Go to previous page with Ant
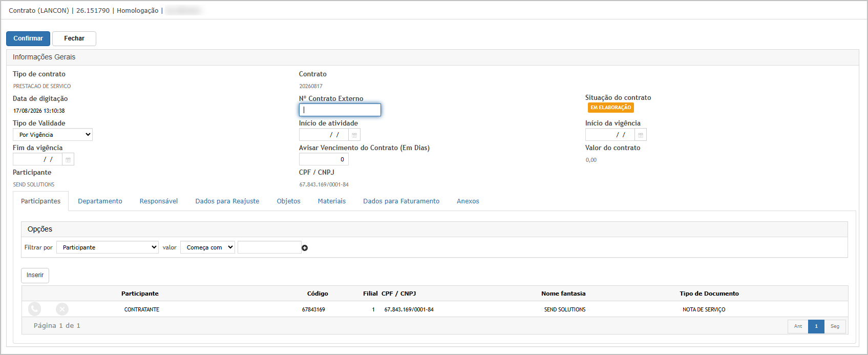The width and height of the screenshot is (868, 355). pos(798,326)
